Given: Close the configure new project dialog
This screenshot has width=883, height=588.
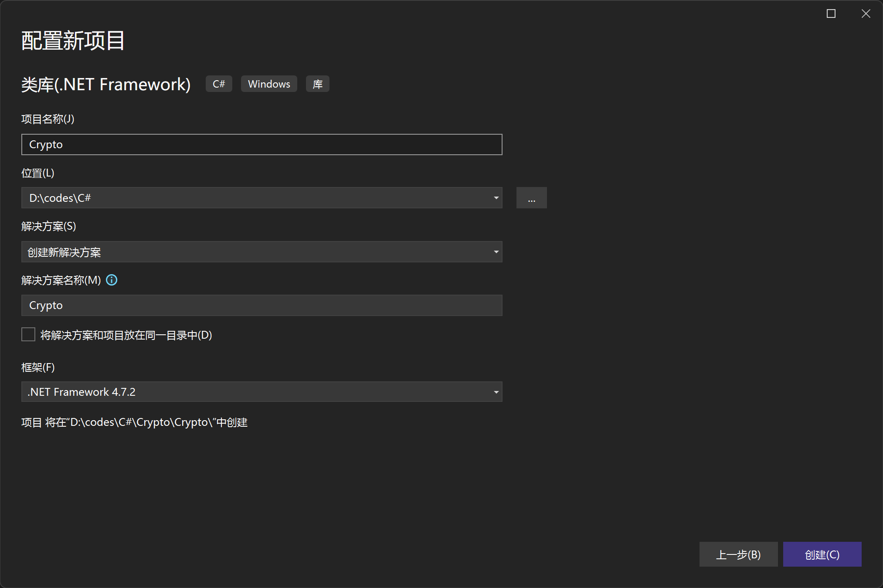Looking at the screenshot, I should click(866, 14).
